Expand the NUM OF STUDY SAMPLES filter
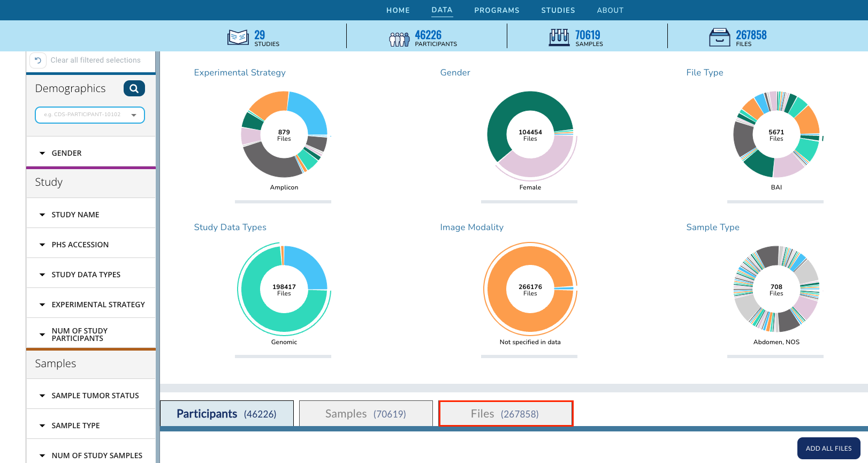Viewport: 868px width, 463px height. [91, 456]
